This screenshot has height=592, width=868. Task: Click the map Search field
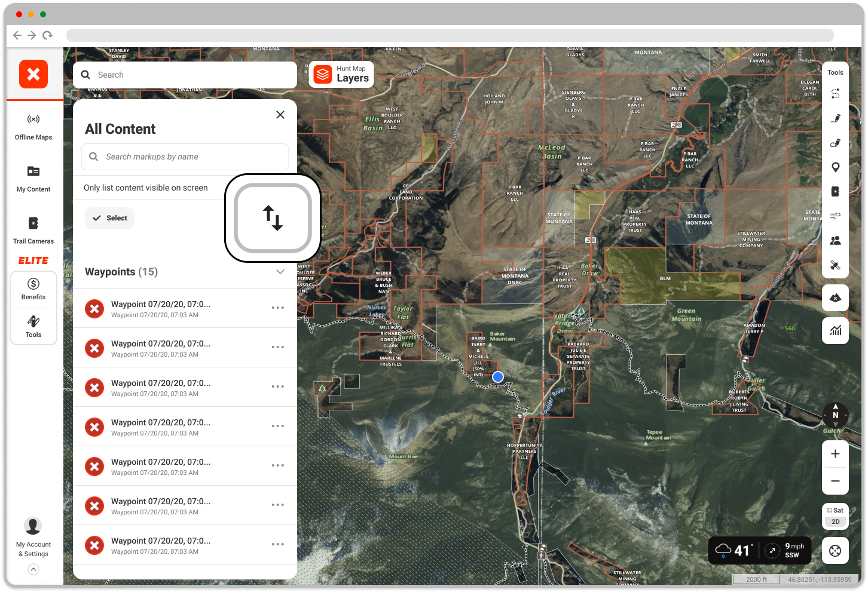click(185, 75)
